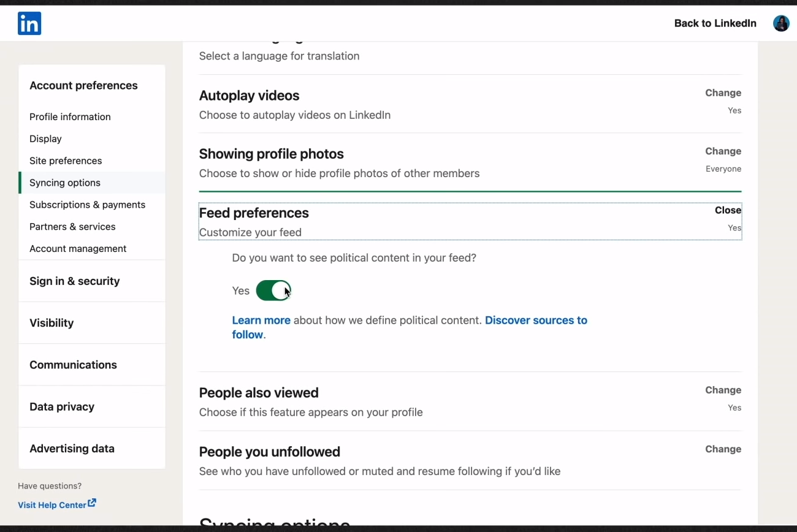Expand the Sign in & security section
Screen dimensions: 797x532
point(75,281)
